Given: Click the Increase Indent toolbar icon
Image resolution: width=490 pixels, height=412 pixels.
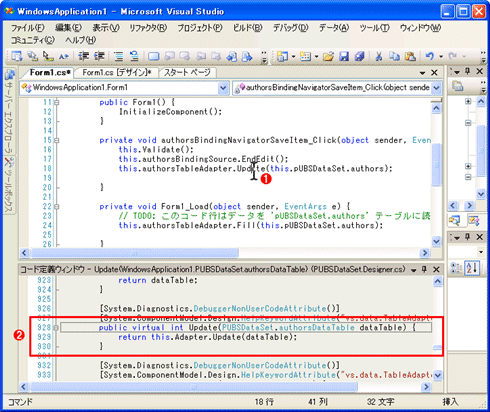Looking at the screenshot, I should [99, 56].
